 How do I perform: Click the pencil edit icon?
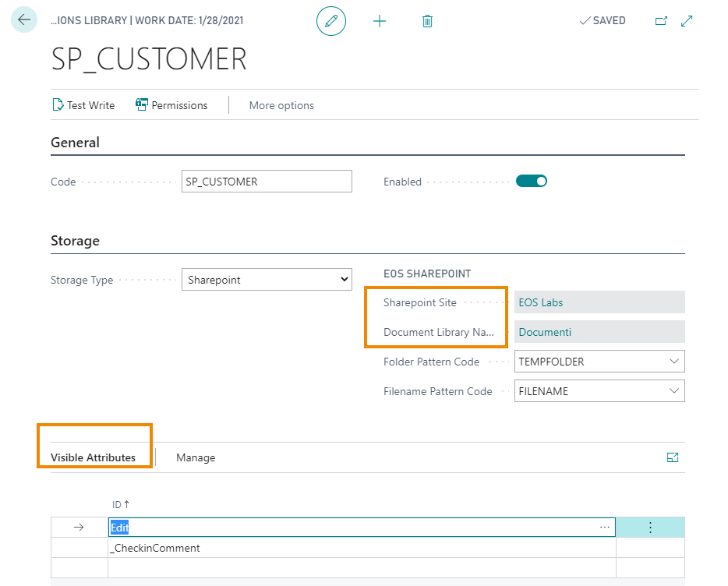(x=330, y=21)
